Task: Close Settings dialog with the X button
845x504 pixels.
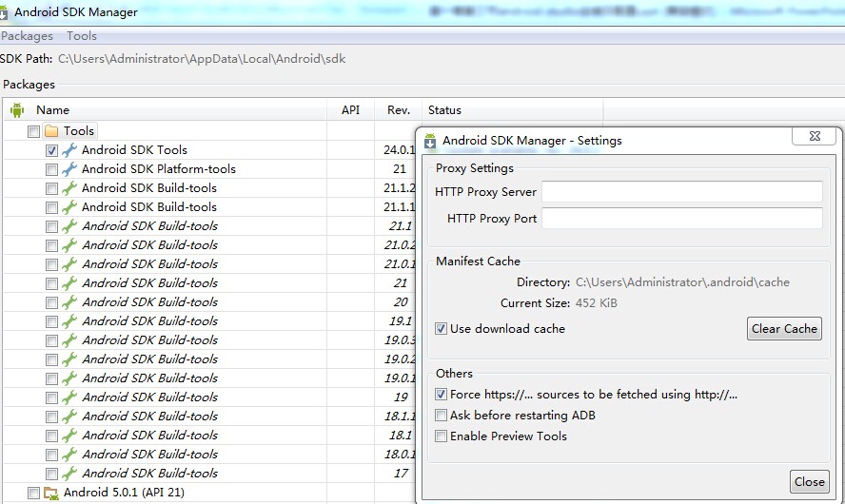Action: point(815,136)
